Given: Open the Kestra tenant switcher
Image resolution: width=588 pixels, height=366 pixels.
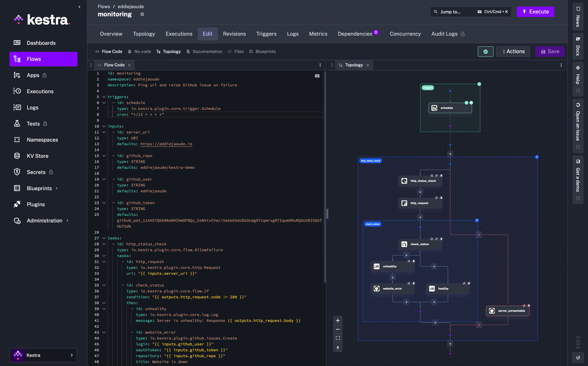Looking at the screenshot, I should coord(43,355).
